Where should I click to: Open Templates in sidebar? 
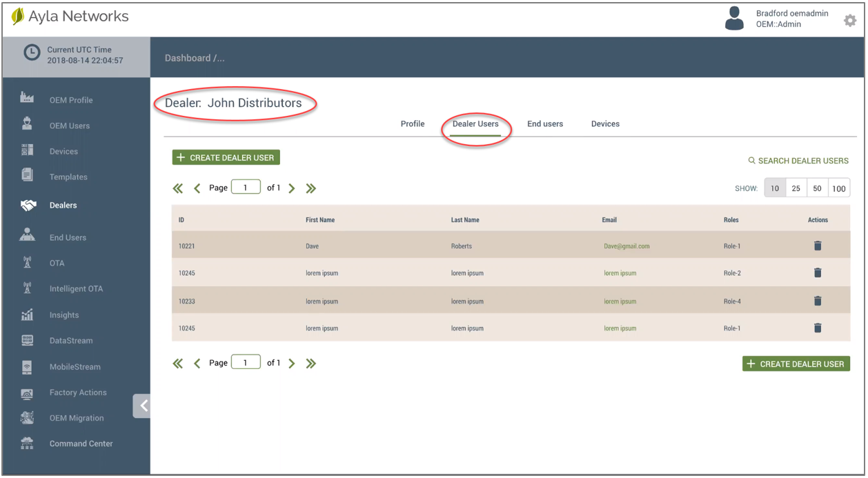coord(68,177)
